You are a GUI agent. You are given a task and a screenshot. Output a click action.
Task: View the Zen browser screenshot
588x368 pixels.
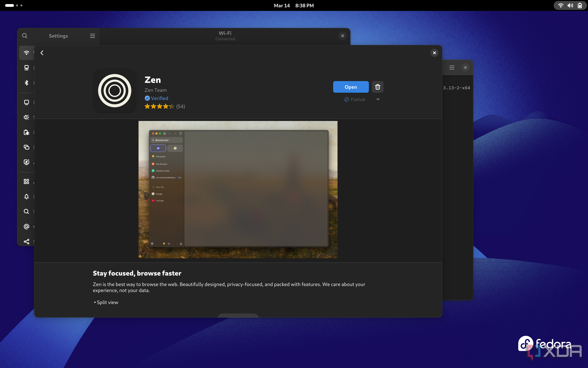pyautogui.click(x=238, y=189)
